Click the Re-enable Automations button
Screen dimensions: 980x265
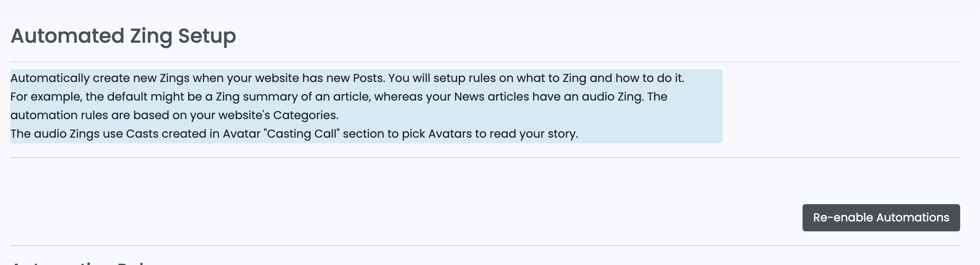(x=881, y=218)
